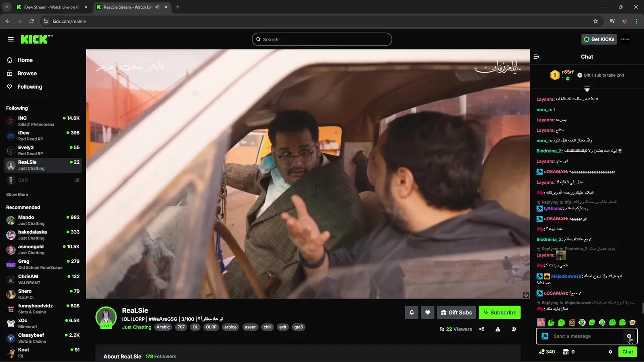Open asmongold recommended channel
Screen dimensions: 644x362
[x=43, y=249]
